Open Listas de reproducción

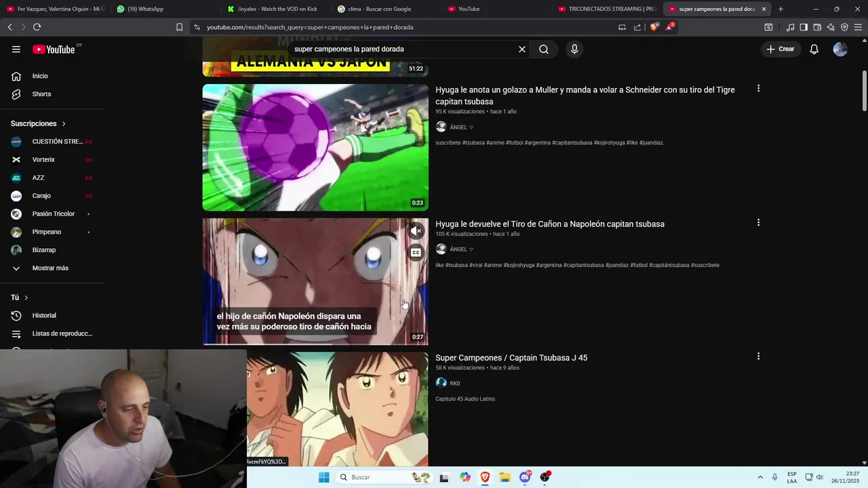coord(52,333)
